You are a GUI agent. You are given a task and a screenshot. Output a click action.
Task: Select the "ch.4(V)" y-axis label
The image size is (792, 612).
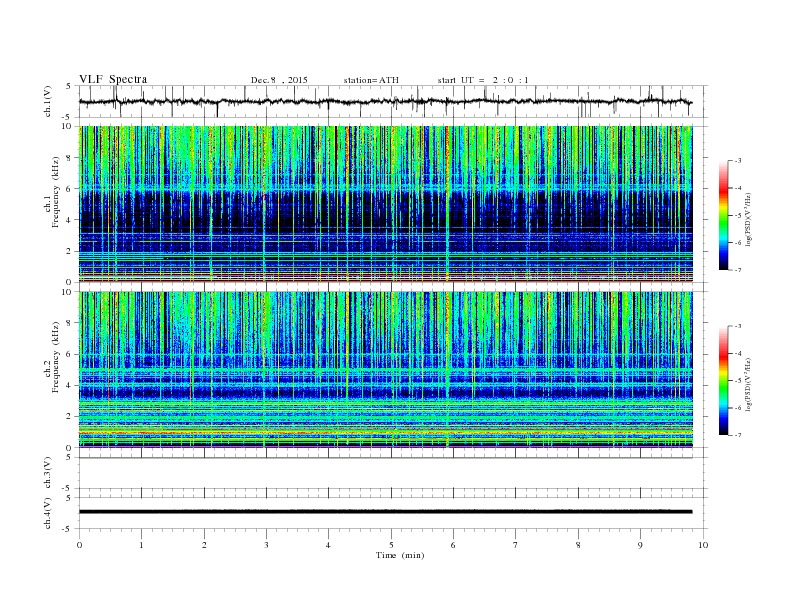(48, 513)
